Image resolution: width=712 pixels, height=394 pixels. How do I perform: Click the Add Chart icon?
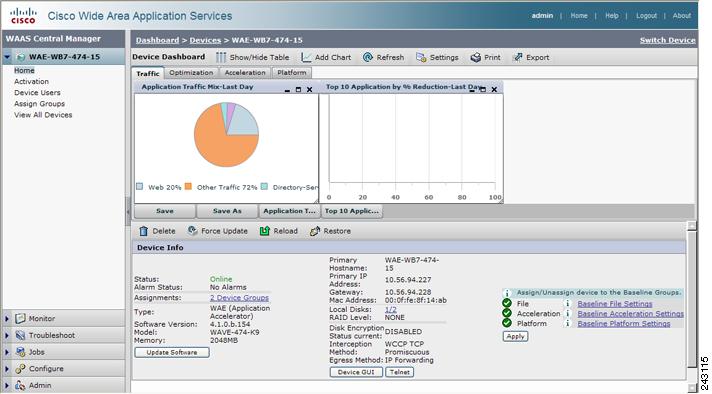tap(306, 57)
